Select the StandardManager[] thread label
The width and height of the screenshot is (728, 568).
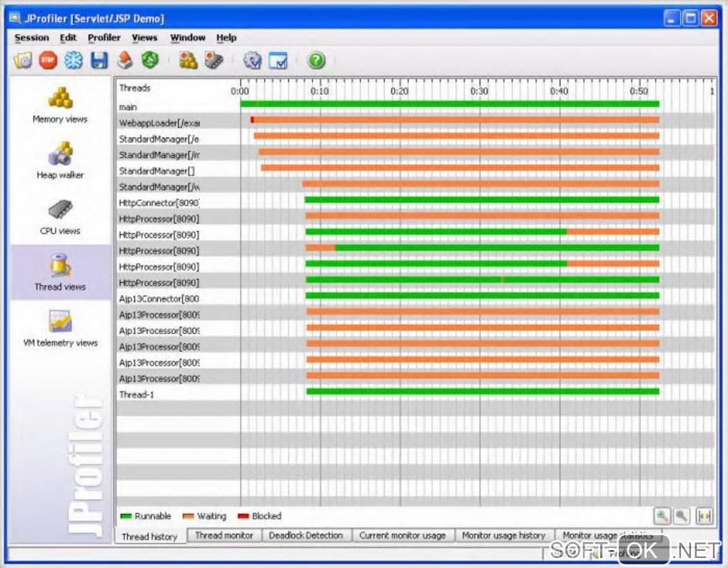coord(156,171)
